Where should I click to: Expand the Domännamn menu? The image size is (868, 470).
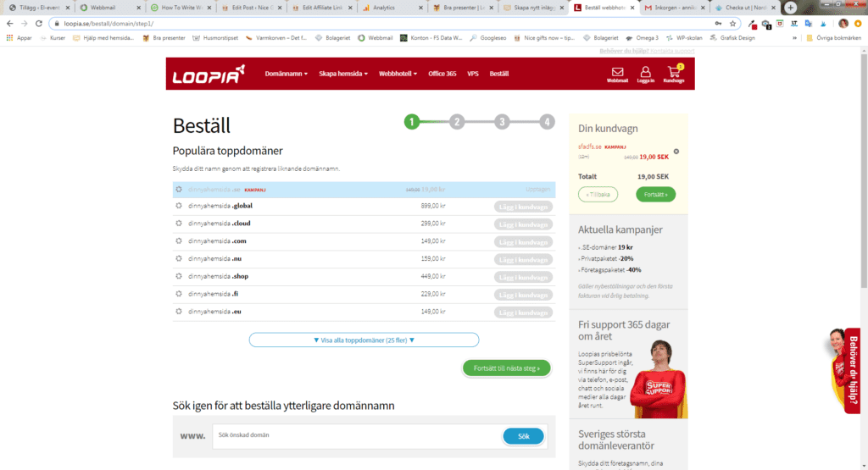286,74
